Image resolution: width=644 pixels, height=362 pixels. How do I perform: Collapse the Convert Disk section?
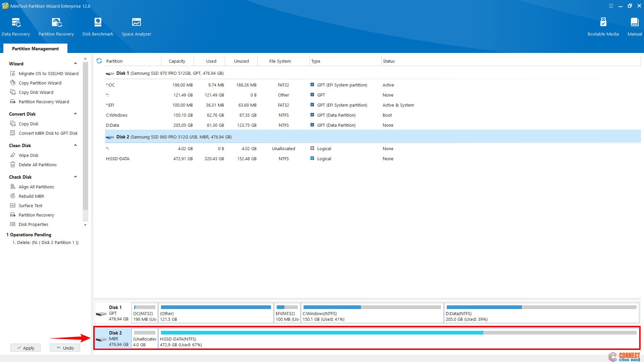click(x=75, y=114)
